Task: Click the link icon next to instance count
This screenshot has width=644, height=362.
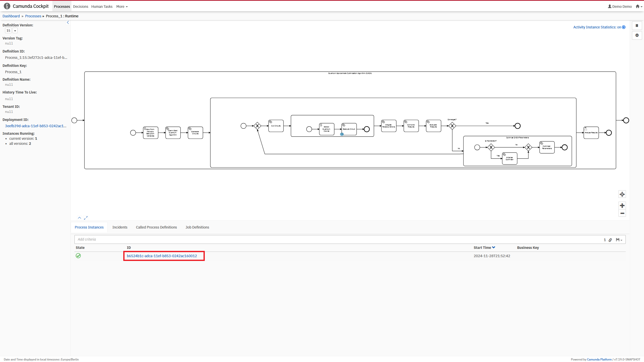Action: click(610, 239)
